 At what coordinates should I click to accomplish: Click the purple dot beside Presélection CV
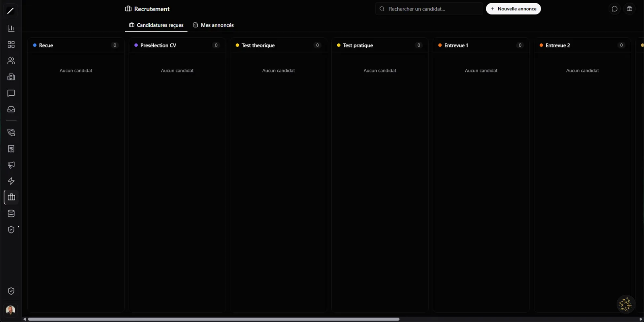pos(136,45)
